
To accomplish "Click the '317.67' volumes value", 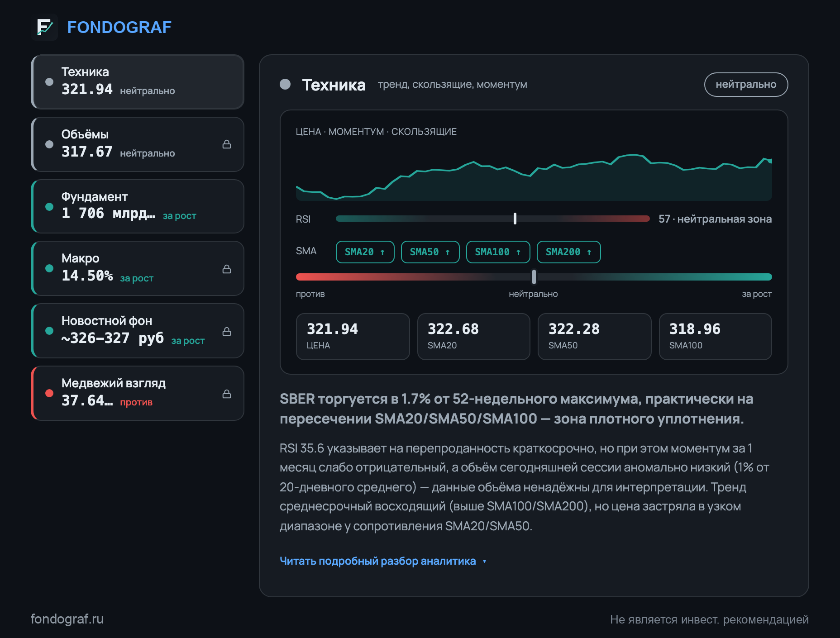I will (x=87, y=152).
